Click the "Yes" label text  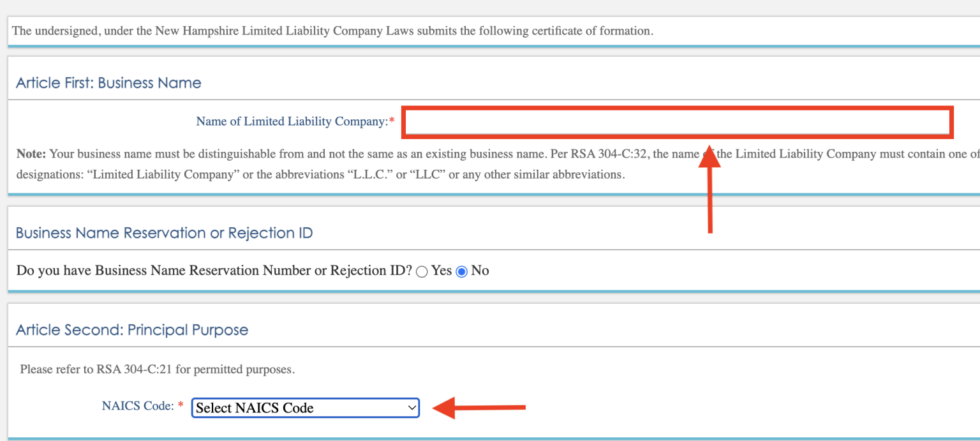coord(442,271)
